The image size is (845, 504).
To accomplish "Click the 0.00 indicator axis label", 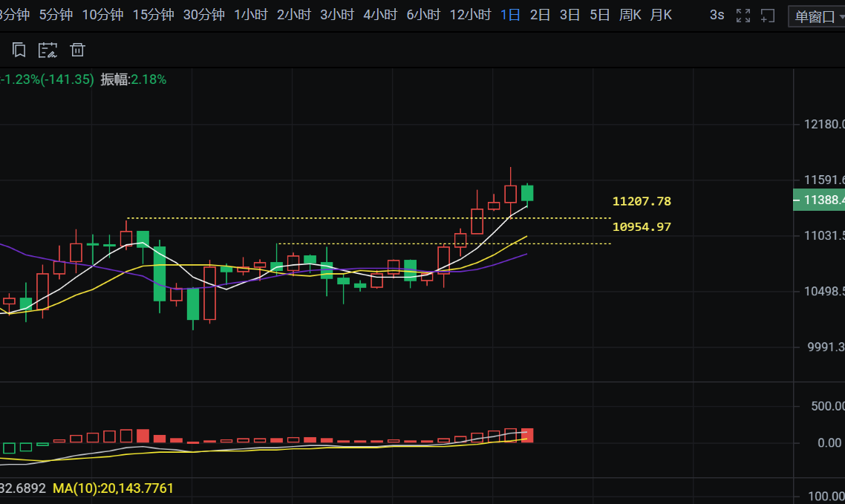I will (829, 442).
